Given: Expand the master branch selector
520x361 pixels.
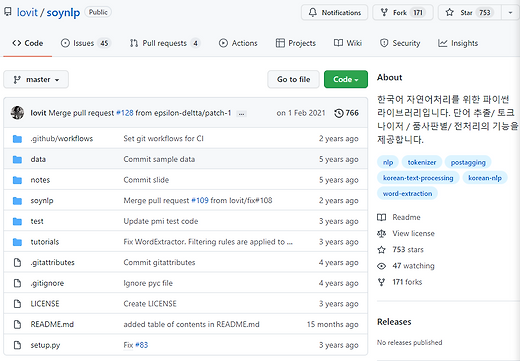Looking at the screenshot, I should tap(36, 79).
